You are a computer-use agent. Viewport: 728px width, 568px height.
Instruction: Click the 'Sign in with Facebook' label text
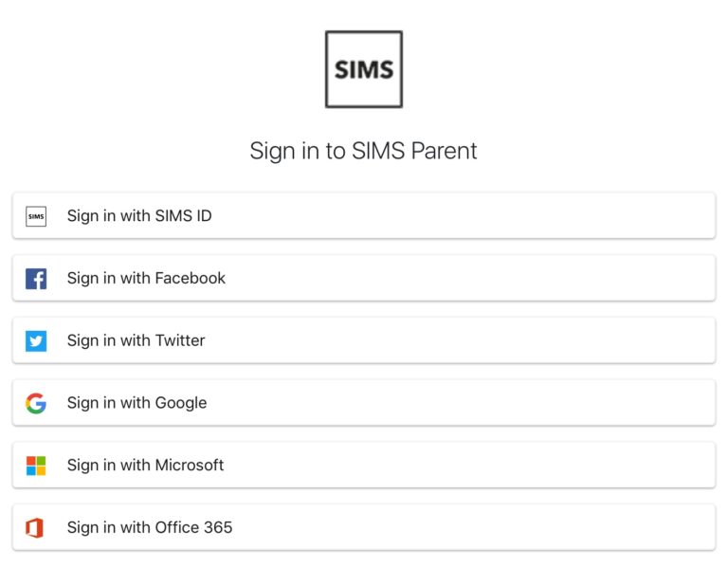[x=146, y=278]
